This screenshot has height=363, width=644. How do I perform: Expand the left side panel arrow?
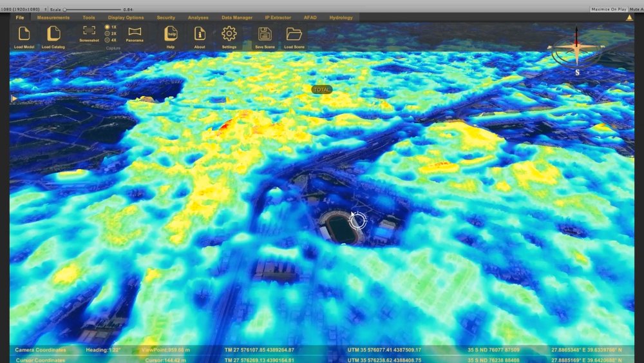pyautogui.click(x=14, y=99)
